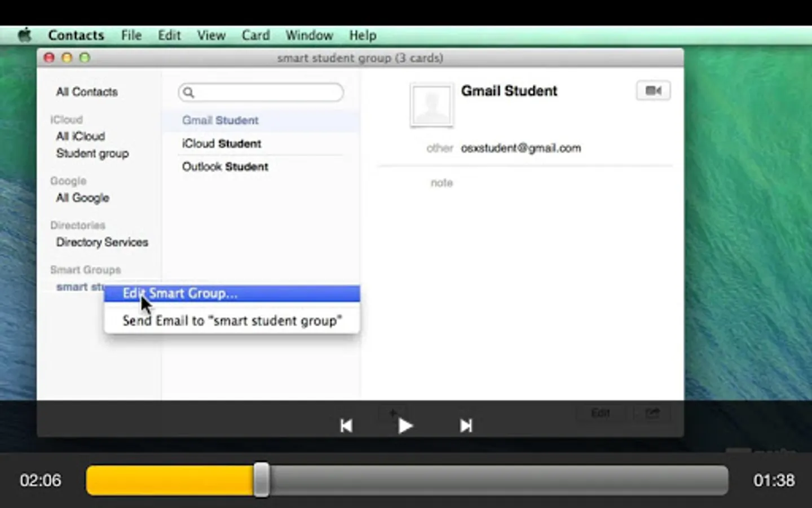This screenshot has width=812, height=508.
Task: Minimize the Contacts window with yellow button
Action: [x=67, y=58]
